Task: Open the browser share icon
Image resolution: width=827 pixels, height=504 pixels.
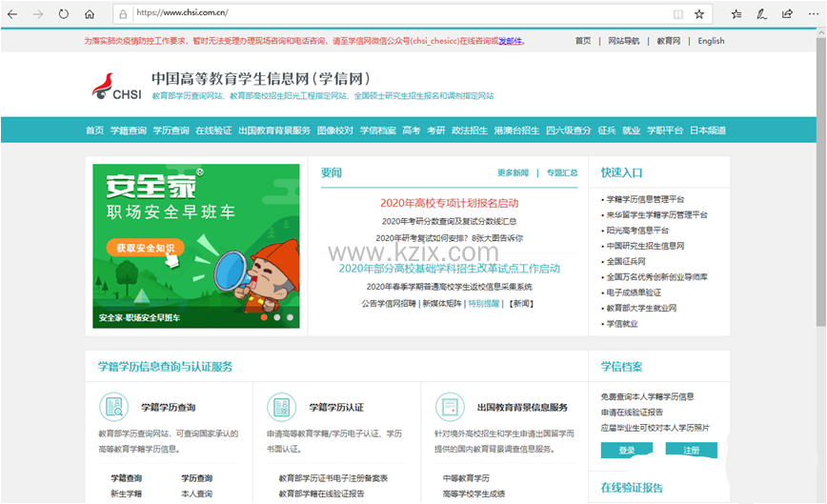Action: pyautogui.click(x=786, y=14)
